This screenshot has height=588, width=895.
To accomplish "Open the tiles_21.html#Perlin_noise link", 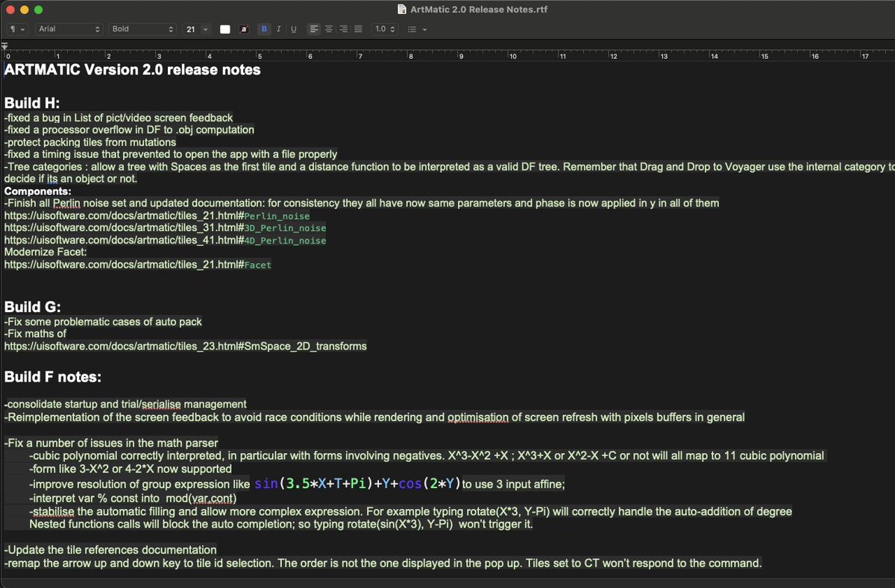I will click(157, 216).
